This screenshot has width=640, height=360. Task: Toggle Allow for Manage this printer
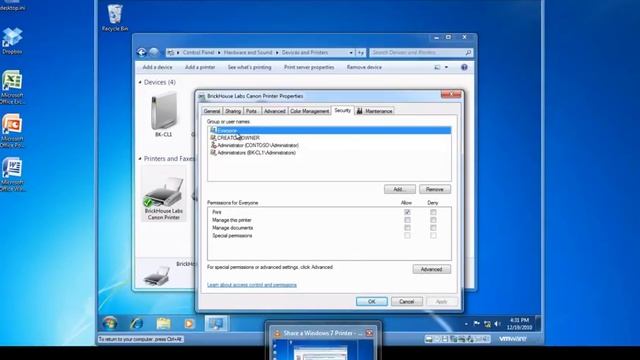[407, 220]
